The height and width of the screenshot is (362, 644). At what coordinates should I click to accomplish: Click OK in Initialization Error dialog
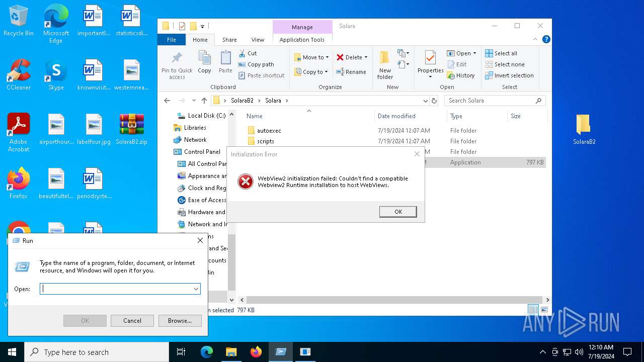click(x=398, y=212)
